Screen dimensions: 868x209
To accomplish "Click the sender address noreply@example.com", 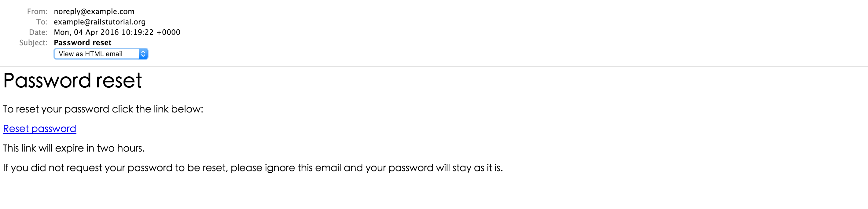I will point(94,12).
